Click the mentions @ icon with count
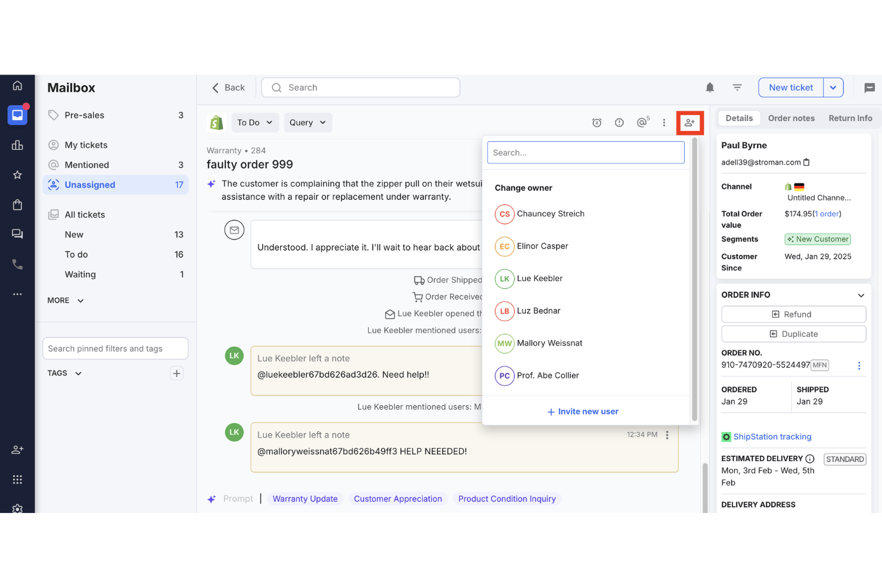This screenshot has height=588, width=882. point(643,122)
